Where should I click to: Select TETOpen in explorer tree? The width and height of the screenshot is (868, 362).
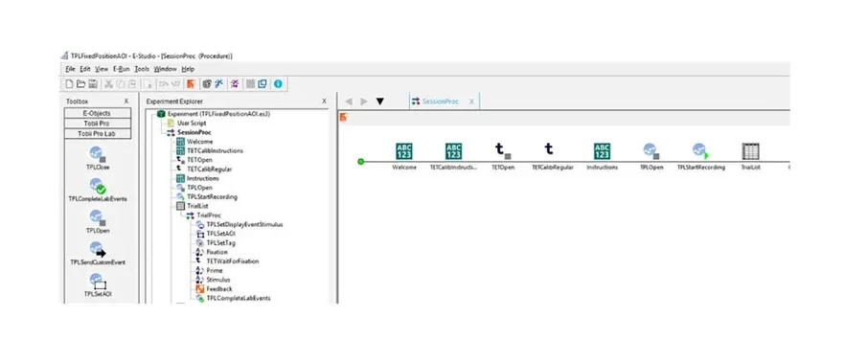coord(194,160)
